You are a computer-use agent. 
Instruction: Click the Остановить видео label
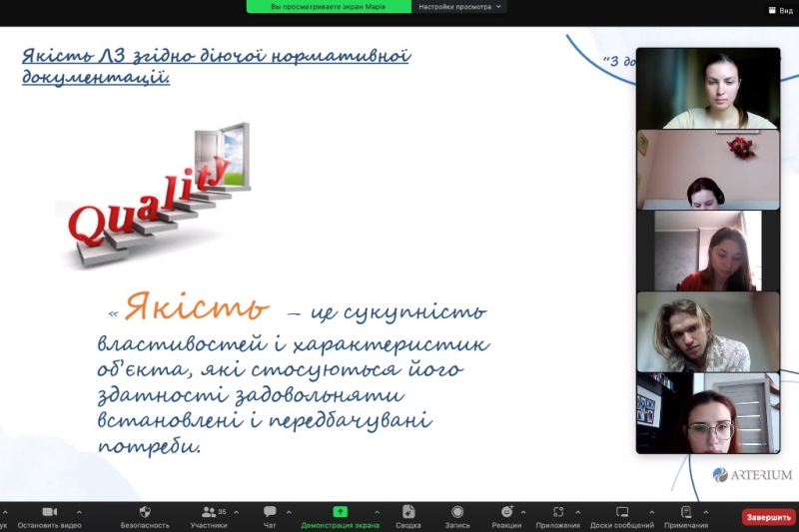tap(49, 525)
